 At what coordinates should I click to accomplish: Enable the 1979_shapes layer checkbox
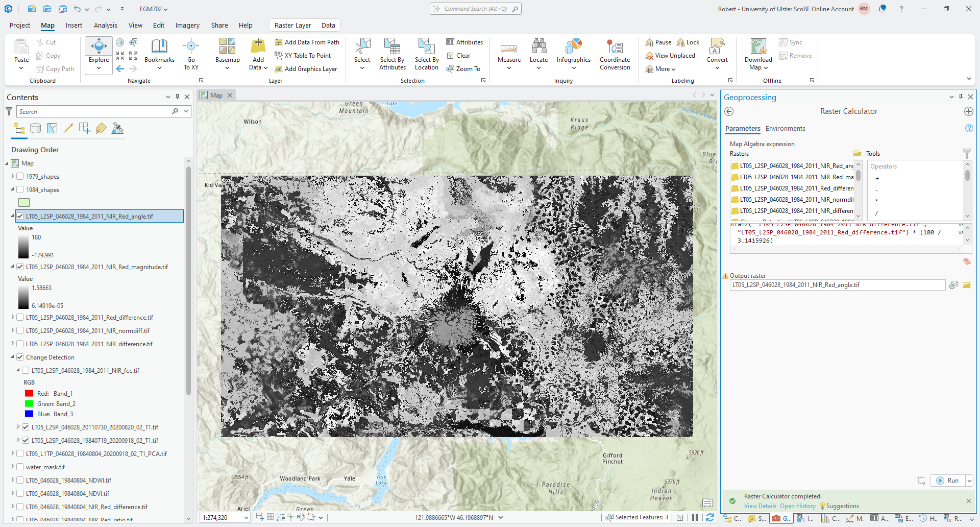pyautogui.click(x=20, y=177)
